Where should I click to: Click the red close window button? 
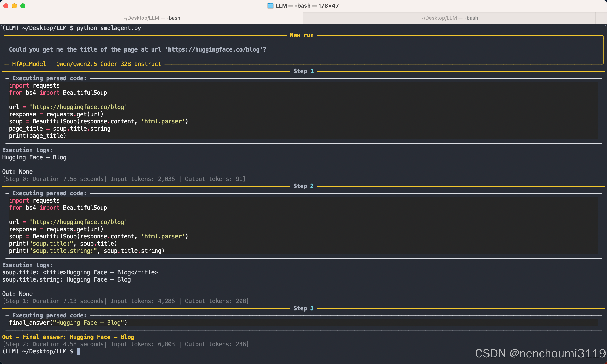[x=6, y=6]
